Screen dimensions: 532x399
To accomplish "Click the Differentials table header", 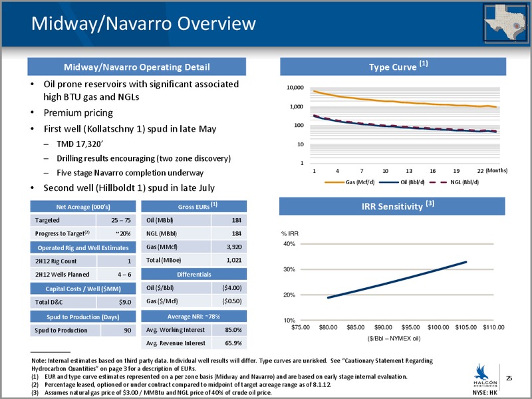I will pos(194,274).
